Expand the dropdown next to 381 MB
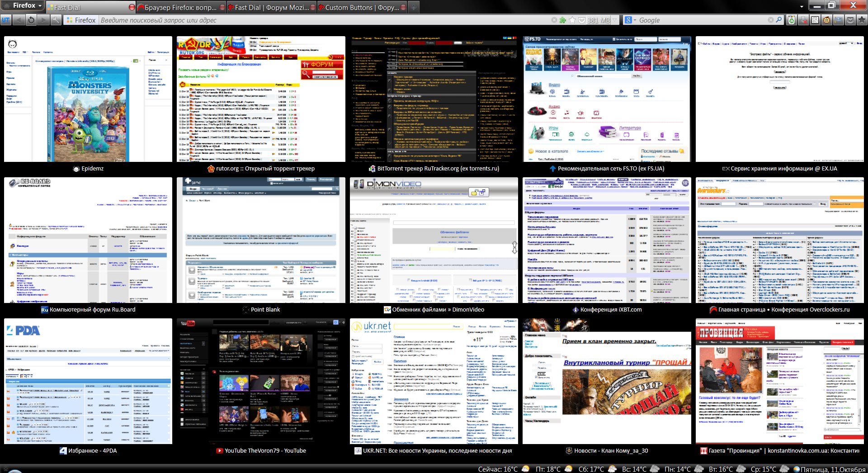The width and height of the screenshot is (868, 473). [614, 20]
